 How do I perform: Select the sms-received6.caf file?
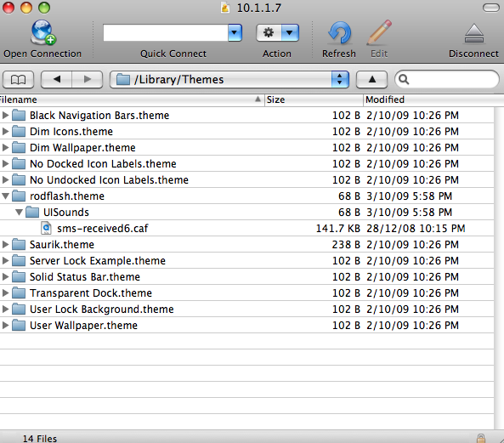[246, 228]
